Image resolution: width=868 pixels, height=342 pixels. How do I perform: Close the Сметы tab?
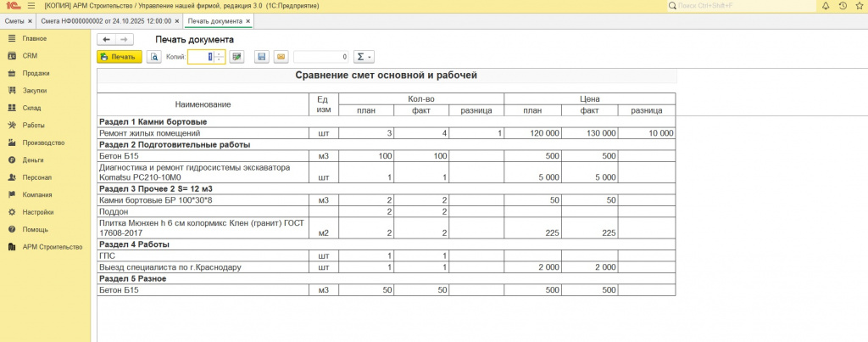pyautogui.click(x=30, y=21)
